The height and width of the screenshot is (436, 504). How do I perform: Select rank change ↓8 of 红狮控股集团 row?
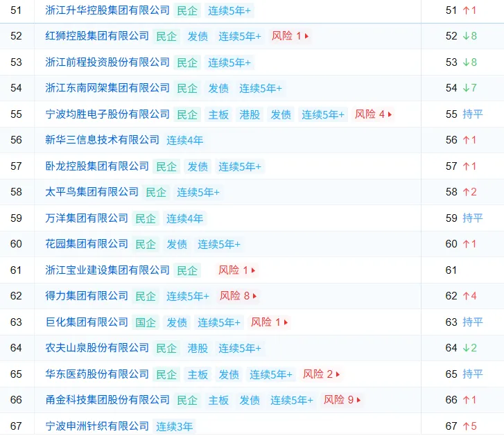(469, 35)
